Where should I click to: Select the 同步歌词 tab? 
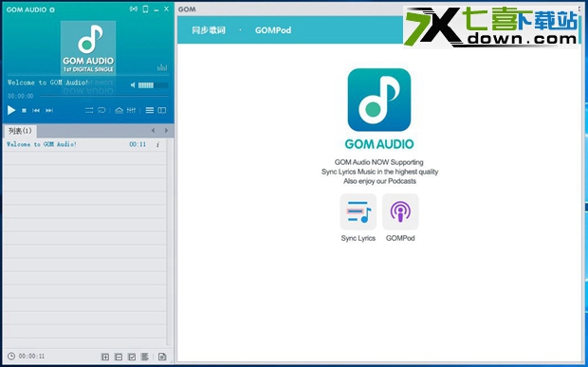point(209,30)
